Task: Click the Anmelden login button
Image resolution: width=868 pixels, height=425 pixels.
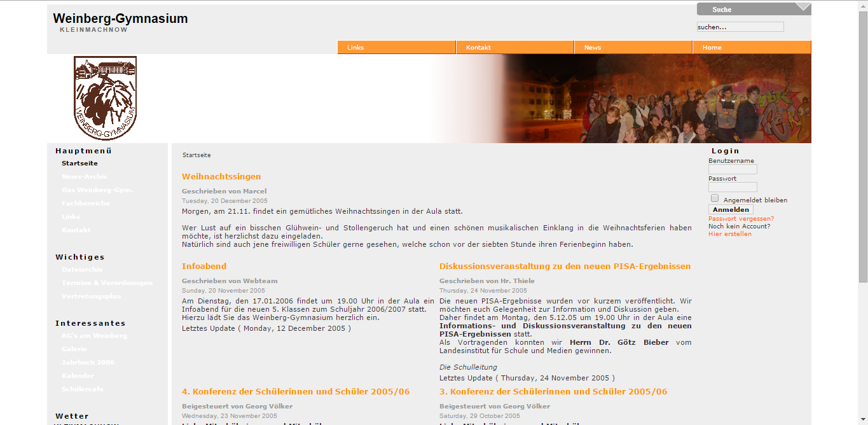Action: (731, 209)
